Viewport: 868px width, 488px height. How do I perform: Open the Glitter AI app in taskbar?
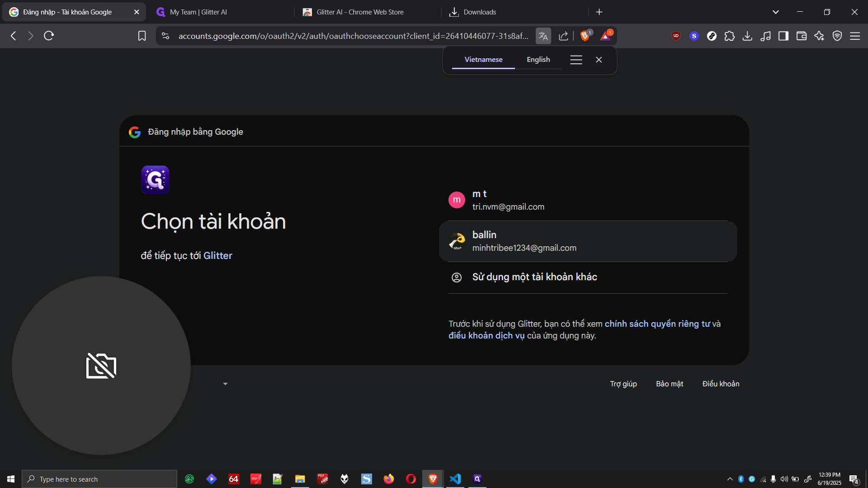[477, 479]
